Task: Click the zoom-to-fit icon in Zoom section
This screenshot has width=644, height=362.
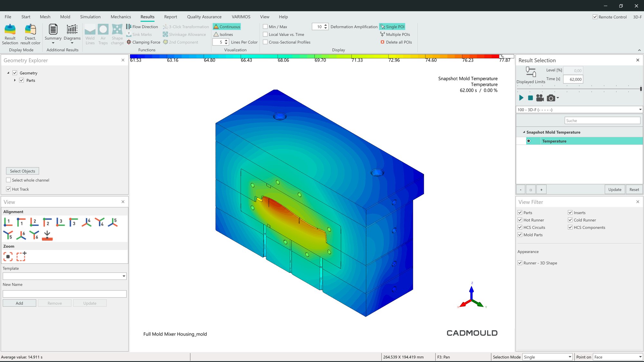Action: click(8, 256)
